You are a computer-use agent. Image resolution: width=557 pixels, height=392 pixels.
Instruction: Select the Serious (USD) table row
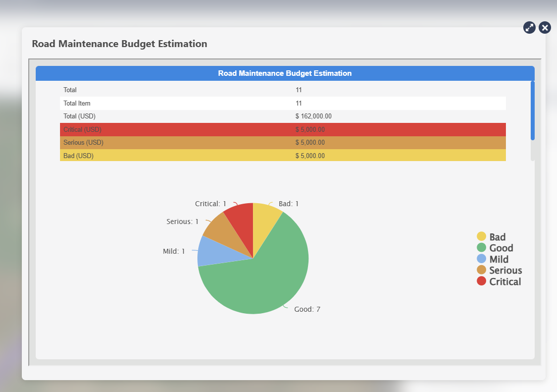(283, 142)
